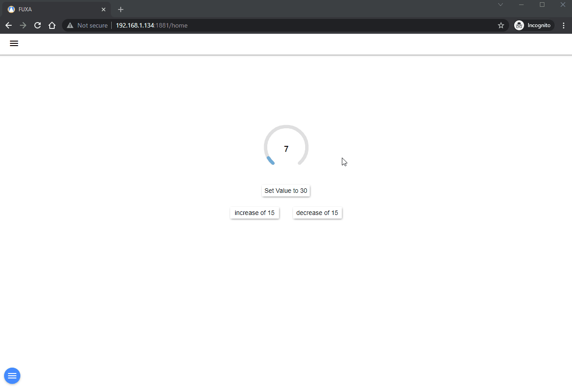Open a new browser tab

(121, 9)
